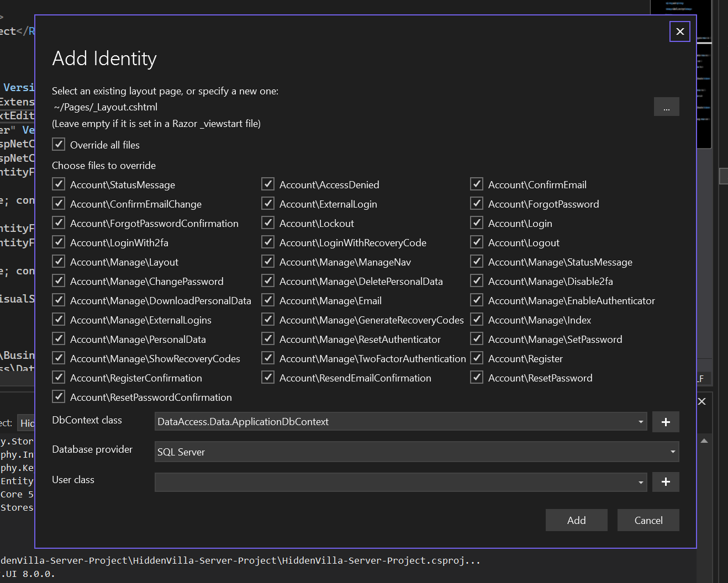The image size is (728, 583).
Task: Uncheck Account\Register
Action: (x=477, y=358)
